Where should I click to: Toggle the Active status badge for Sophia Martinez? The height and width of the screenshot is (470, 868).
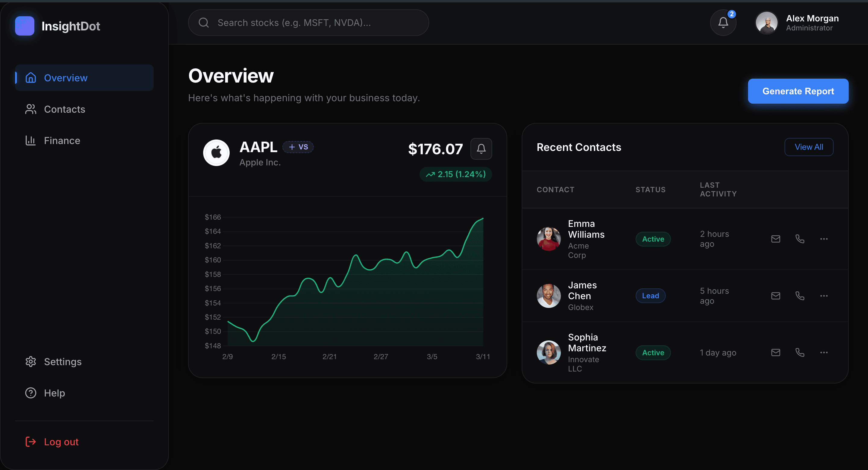[653, 352]
